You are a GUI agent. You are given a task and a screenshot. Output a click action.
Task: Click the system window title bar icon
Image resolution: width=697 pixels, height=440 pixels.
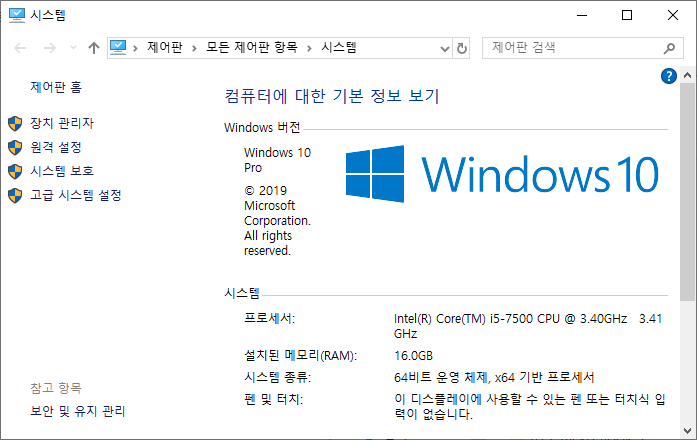coord(17,15)
